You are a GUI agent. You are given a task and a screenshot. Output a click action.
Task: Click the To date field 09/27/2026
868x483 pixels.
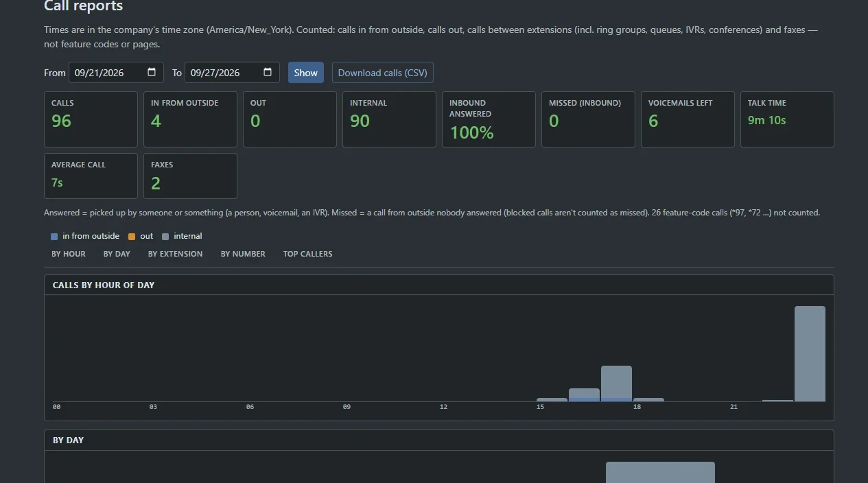coord(232,72)
